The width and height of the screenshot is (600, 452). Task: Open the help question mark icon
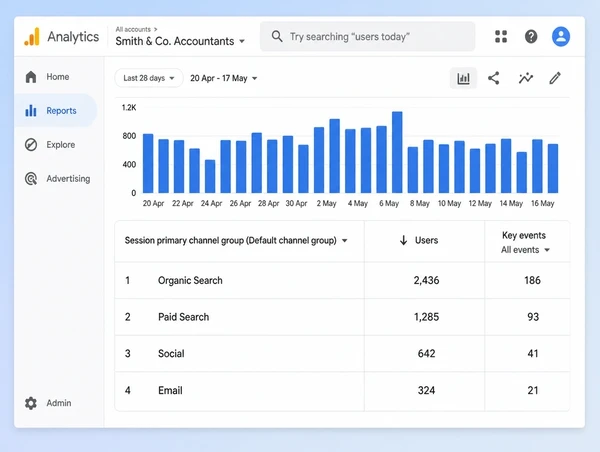(531, 37)
